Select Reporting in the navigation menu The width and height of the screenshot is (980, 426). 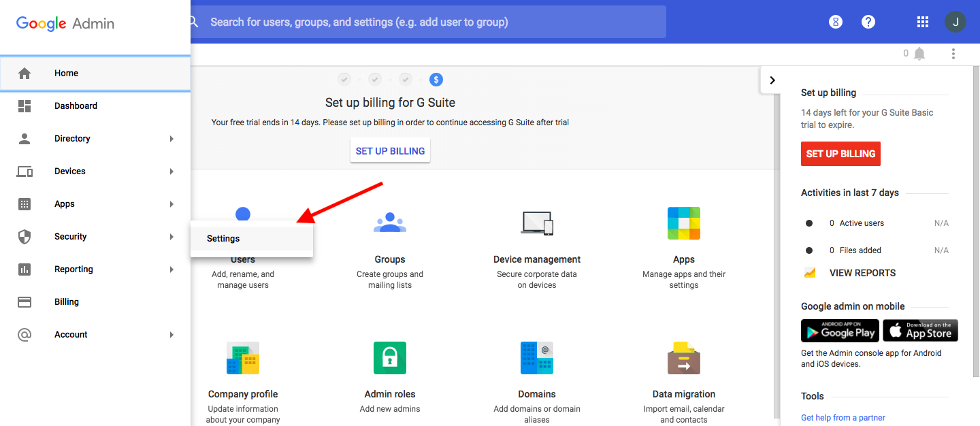(x=95, y=269)
